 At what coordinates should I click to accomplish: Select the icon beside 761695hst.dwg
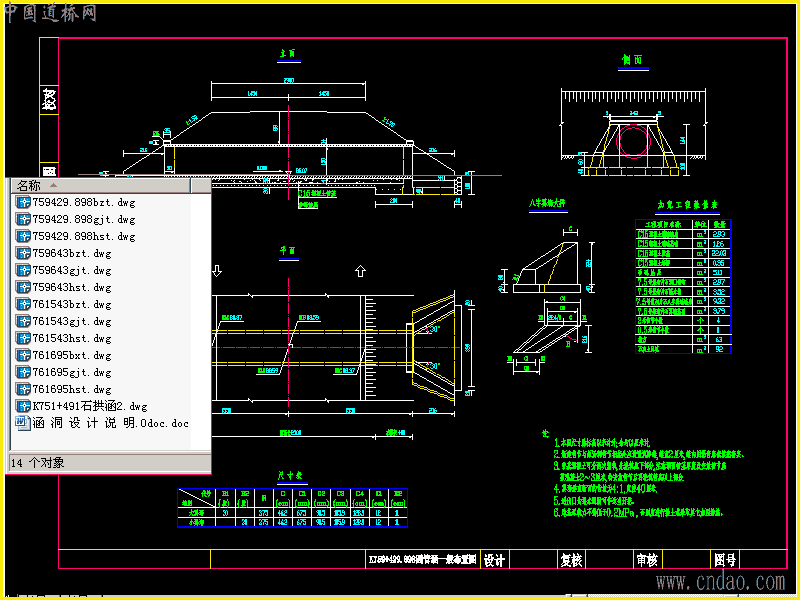24,389
